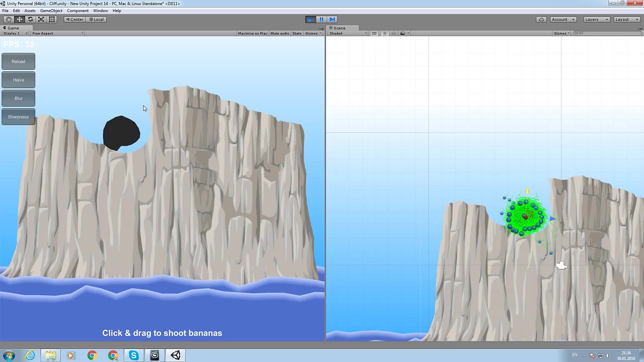The height and width of the screenshot is (362, 644).
Task: Select the Rotate tool
Action: tap(30, 19)
